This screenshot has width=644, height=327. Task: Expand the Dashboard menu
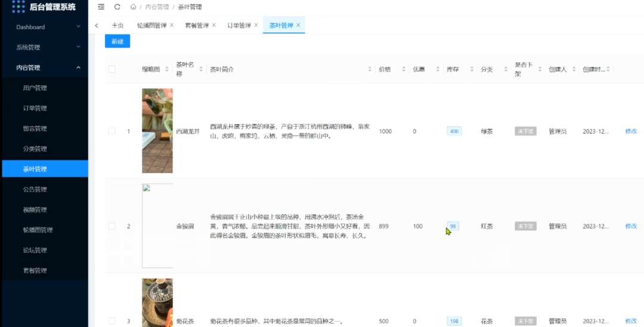click(x=45, y=27)
